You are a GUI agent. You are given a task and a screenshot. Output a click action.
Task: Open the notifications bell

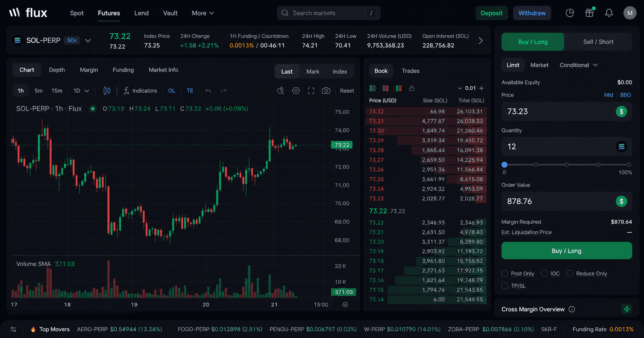[609, 13]
